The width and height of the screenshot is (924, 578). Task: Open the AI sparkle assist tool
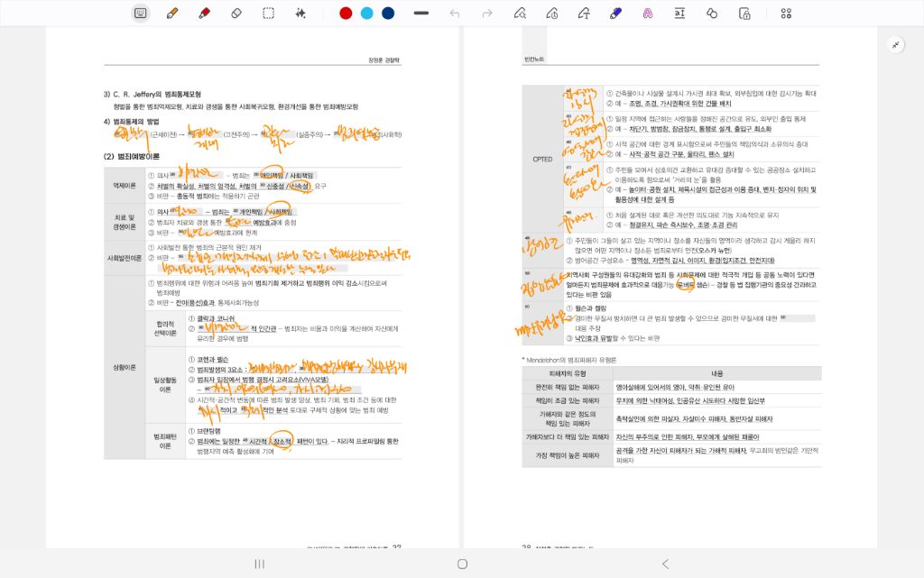(x=300, y=13)
